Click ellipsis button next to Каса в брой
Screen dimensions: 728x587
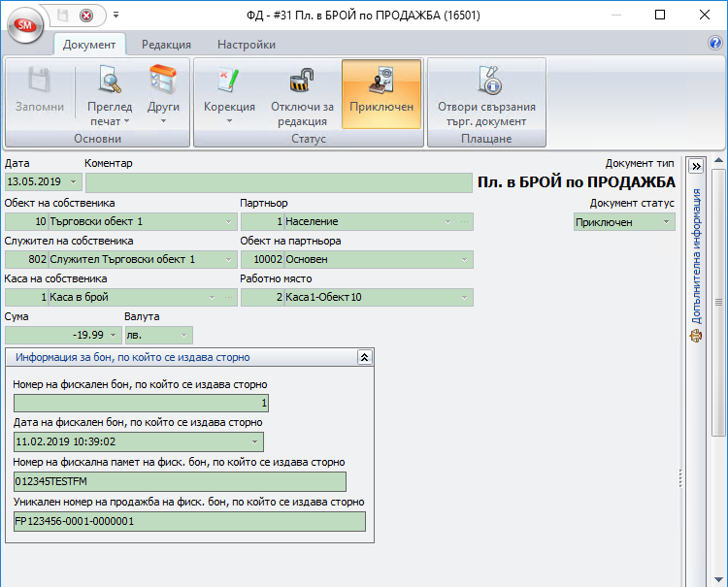(228, 298)
